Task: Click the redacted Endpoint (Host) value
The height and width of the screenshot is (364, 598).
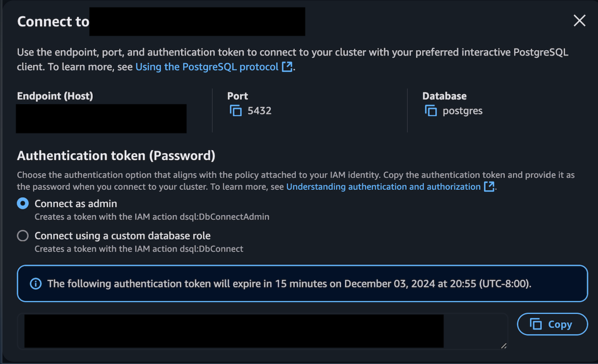Action: click(101, 119)
